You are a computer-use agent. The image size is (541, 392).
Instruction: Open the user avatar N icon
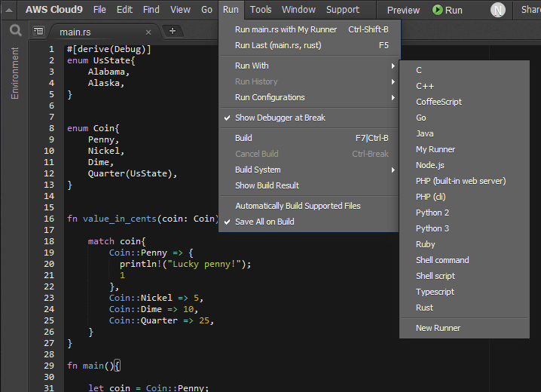coord(497,10)
